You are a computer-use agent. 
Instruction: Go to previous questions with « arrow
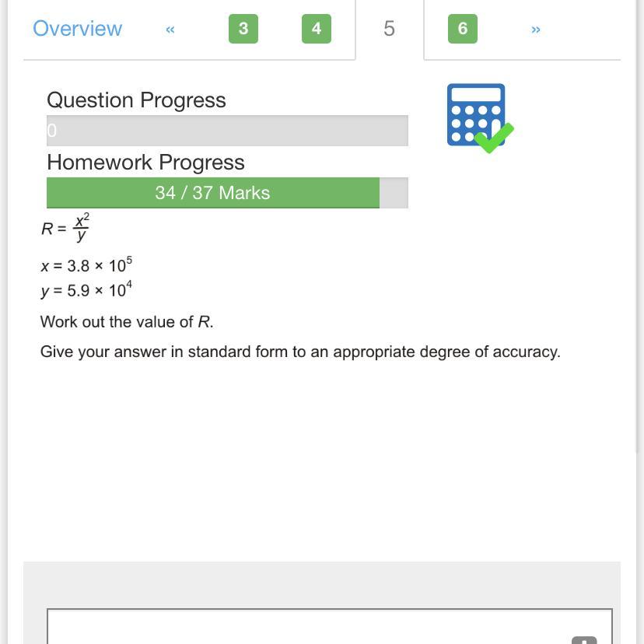170,29
